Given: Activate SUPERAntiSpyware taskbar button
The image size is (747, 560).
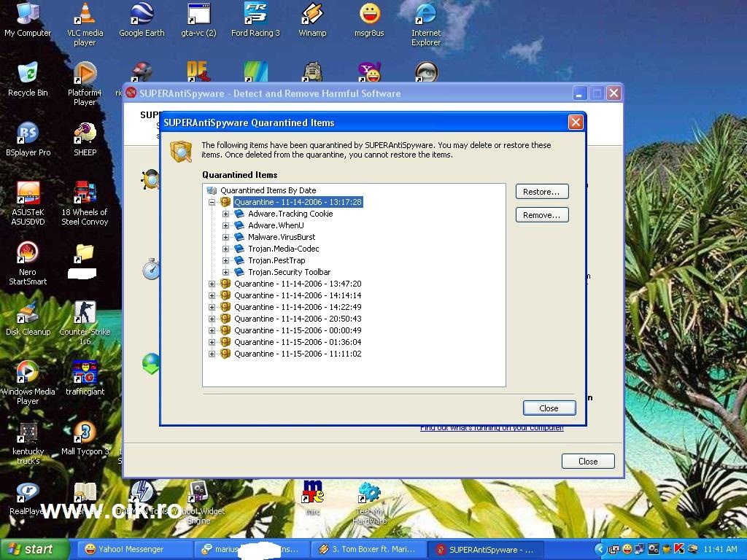Looking at the screenshot, I should pyautogui.click(x=485, y=549).
